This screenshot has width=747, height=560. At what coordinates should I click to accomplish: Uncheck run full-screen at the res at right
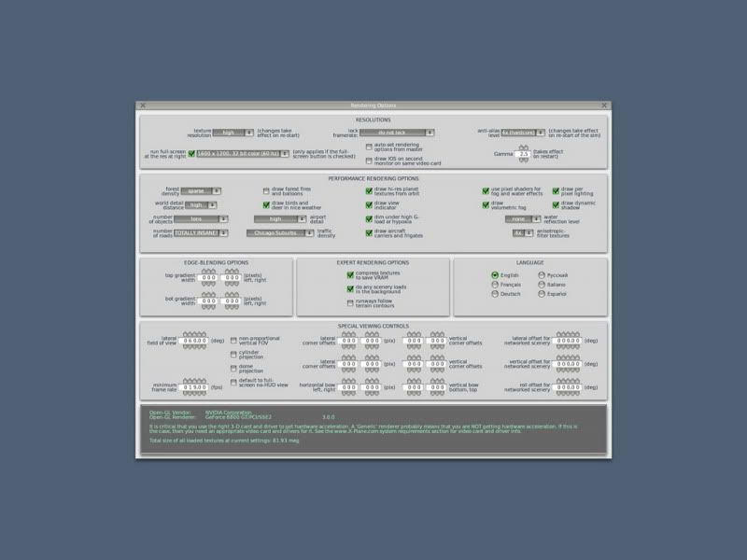coord(191,154)
